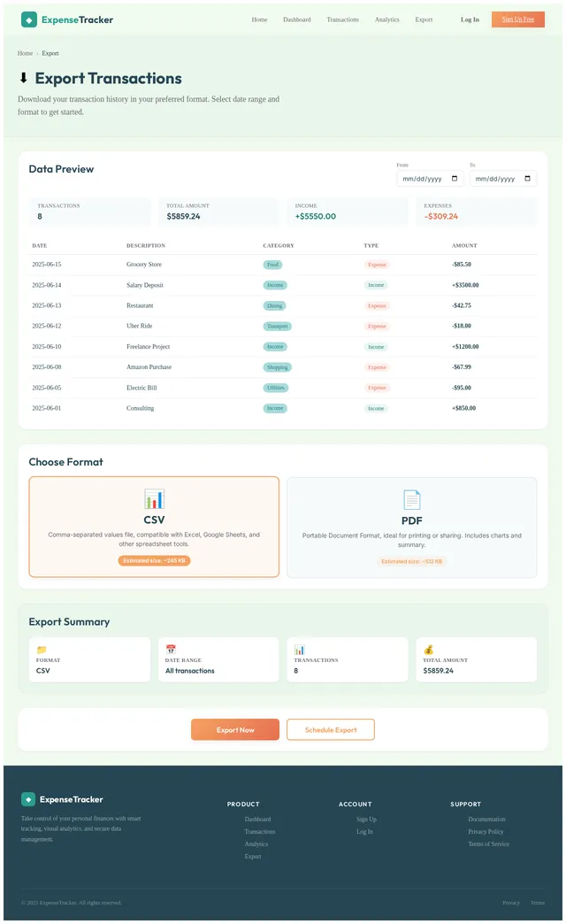Click the Date column header
The width and height of the screenshot is (566, 924).
[40, 246]
